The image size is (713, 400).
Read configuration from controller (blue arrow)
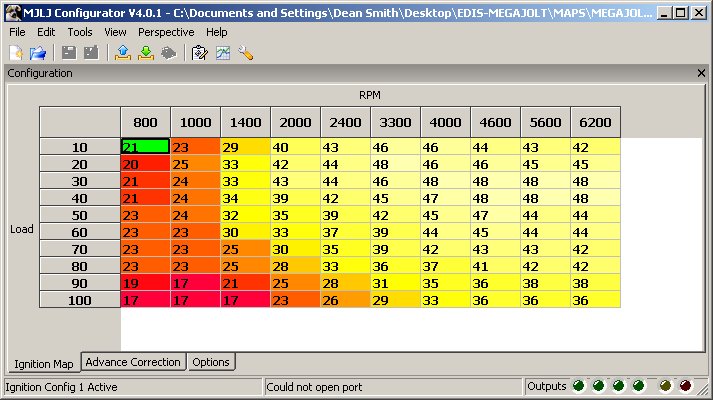coord(123,53)
